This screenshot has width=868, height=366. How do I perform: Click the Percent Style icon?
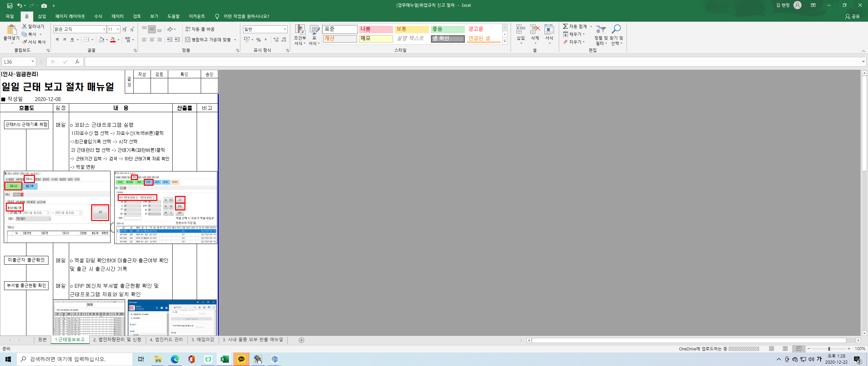coord(259,40)
